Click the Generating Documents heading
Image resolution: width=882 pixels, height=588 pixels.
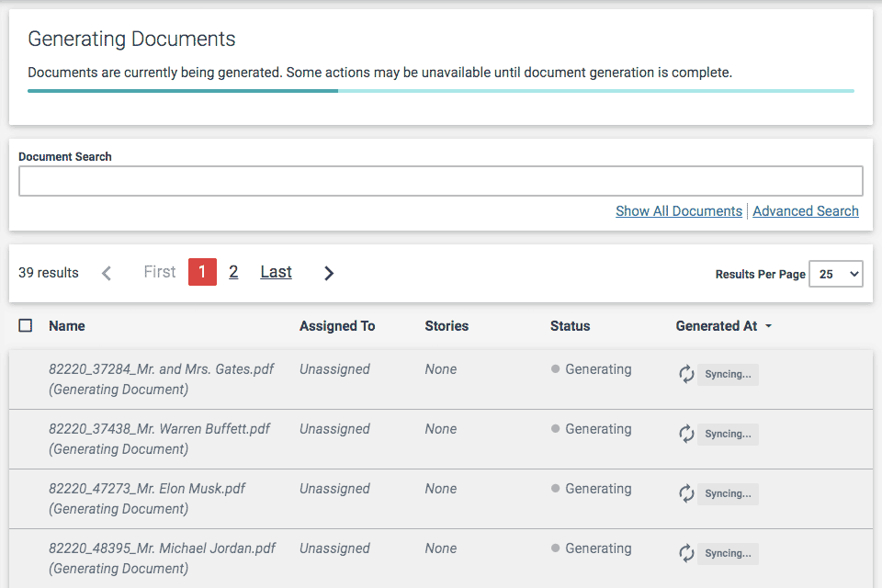click(x=131, y=40)
